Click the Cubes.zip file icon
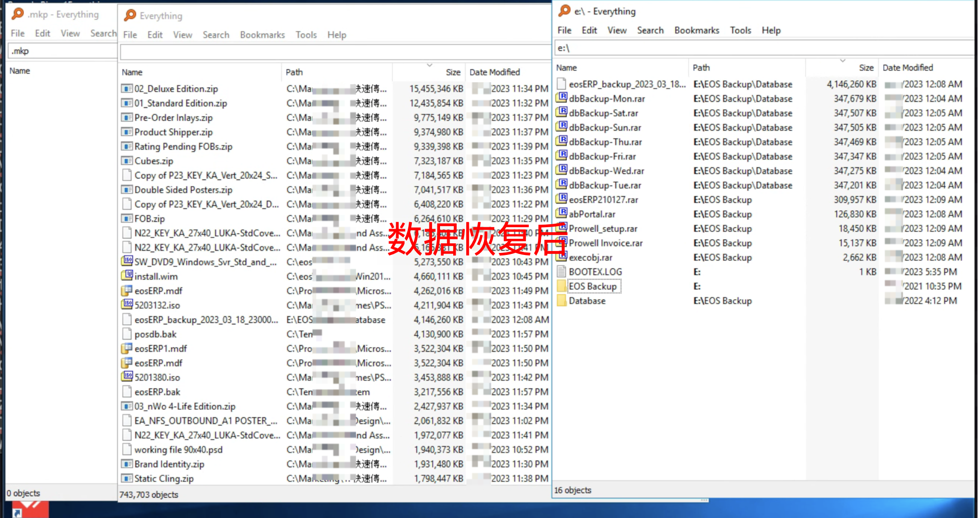Image resolution: width=980 pixels, height=518 pixels. 127,161
